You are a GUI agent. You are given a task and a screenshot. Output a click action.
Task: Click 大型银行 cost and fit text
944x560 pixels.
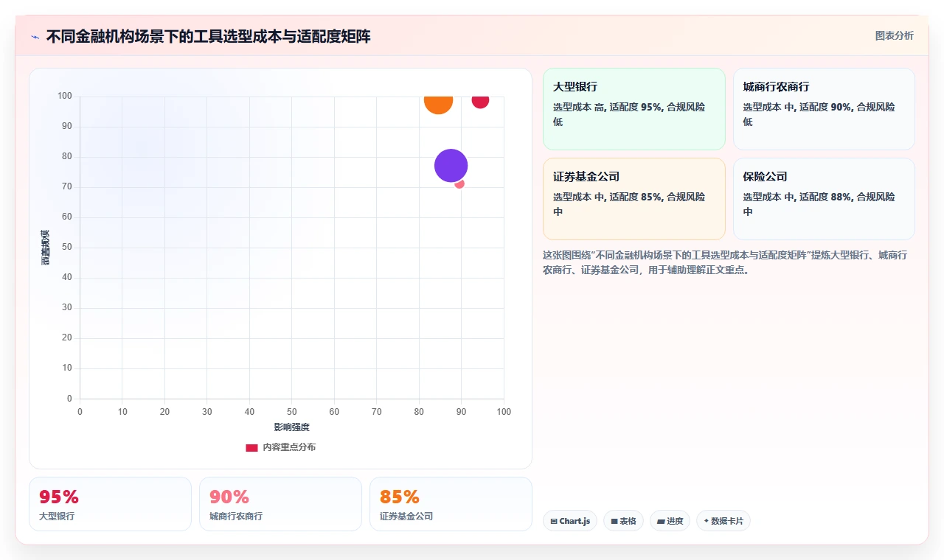(629, 114)
